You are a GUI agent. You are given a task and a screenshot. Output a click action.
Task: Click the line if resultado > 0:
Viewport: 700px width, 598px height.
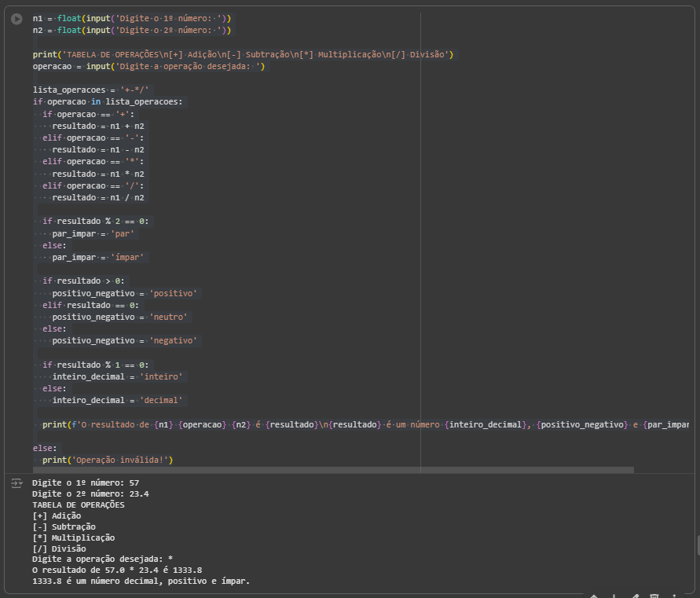[x=83, y=281]
